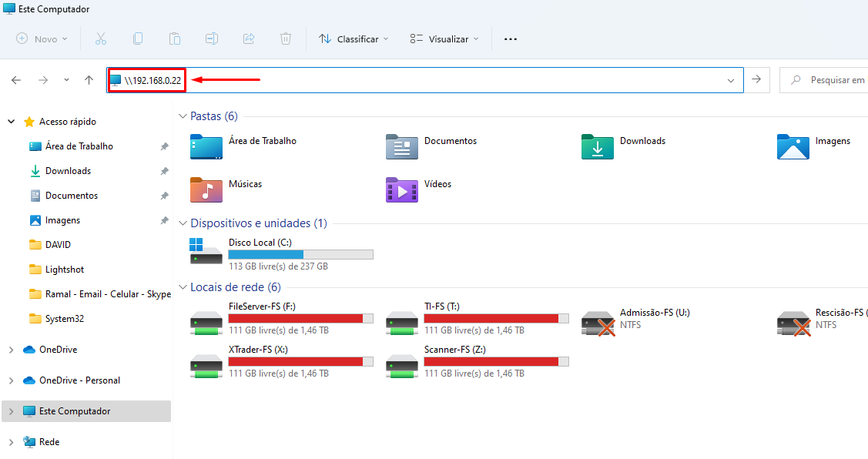
Task: Click the Cut scissors icon in toolbar
Action: pos(100,39)
